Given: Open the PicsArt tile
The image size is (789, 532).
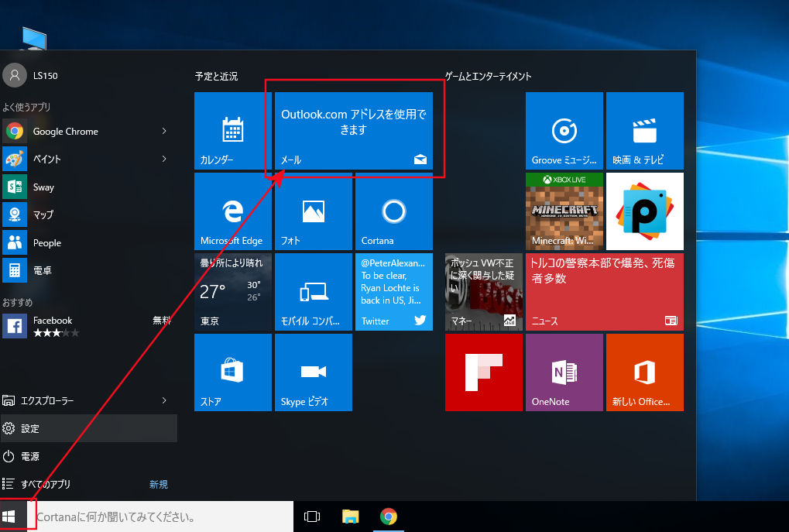Looking at the screenshot, I should [644, 211].
